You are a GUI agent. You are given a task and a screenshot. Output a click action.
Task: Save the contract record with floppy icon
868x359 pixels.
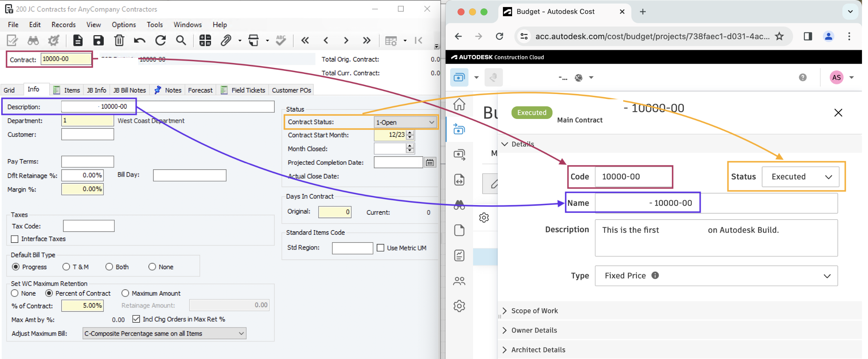98,40
